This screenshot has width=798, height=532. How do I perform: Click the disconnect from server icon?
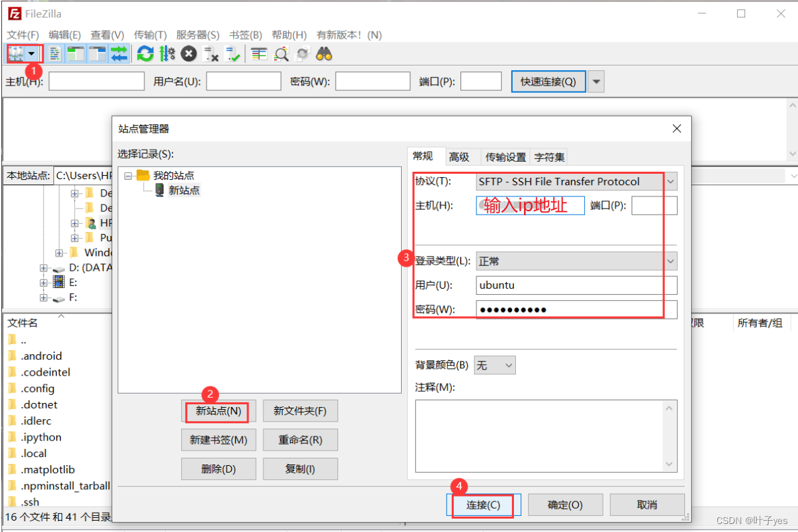[x=211, y=53]
